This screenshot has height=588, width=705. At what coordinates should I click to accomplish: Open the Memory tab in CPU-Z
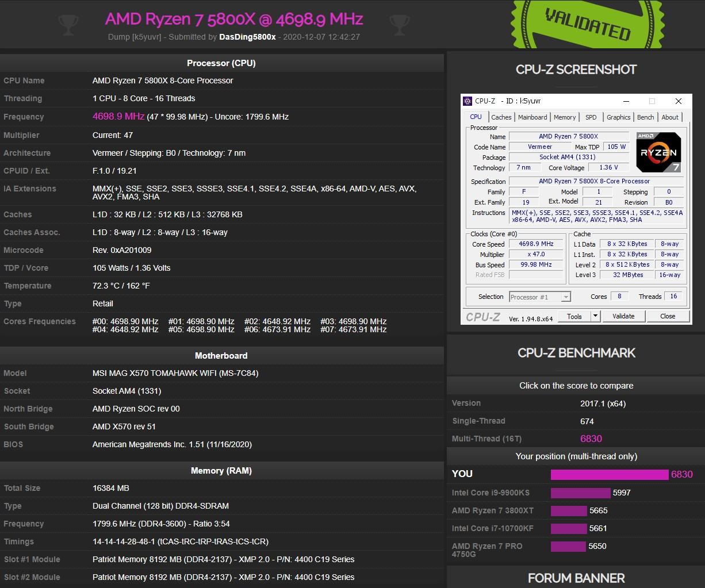pyautogui.click(x=565, y=117)
